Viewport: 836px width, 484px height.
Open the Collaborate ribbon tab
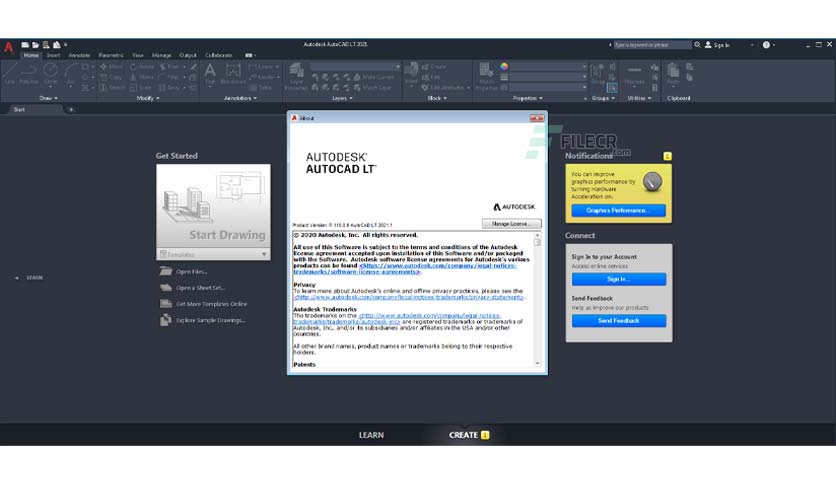[219, 55]
